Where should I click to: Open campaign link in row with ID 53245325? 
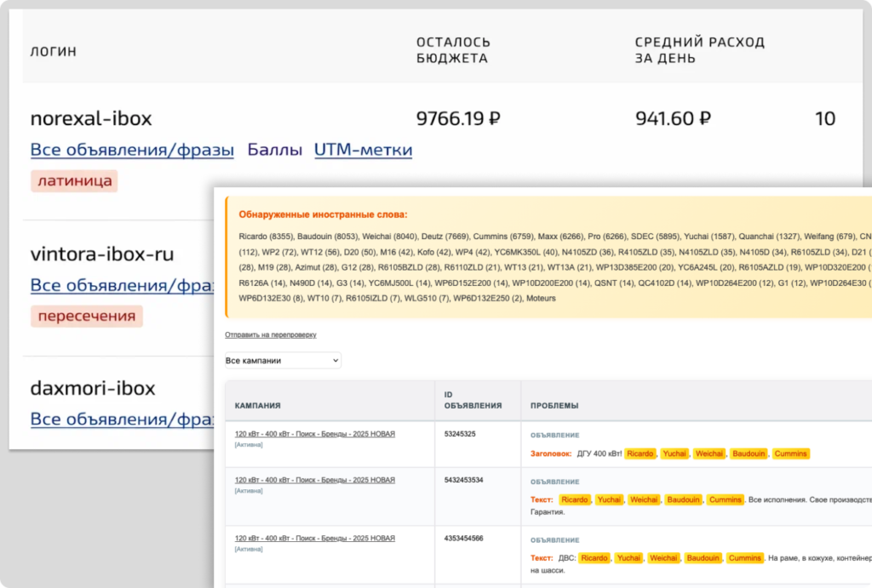[x=314, y=434]
